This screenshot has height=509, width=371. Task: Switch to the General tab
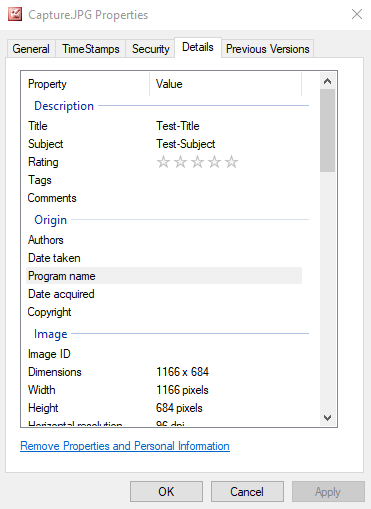(x=31, y=49)
